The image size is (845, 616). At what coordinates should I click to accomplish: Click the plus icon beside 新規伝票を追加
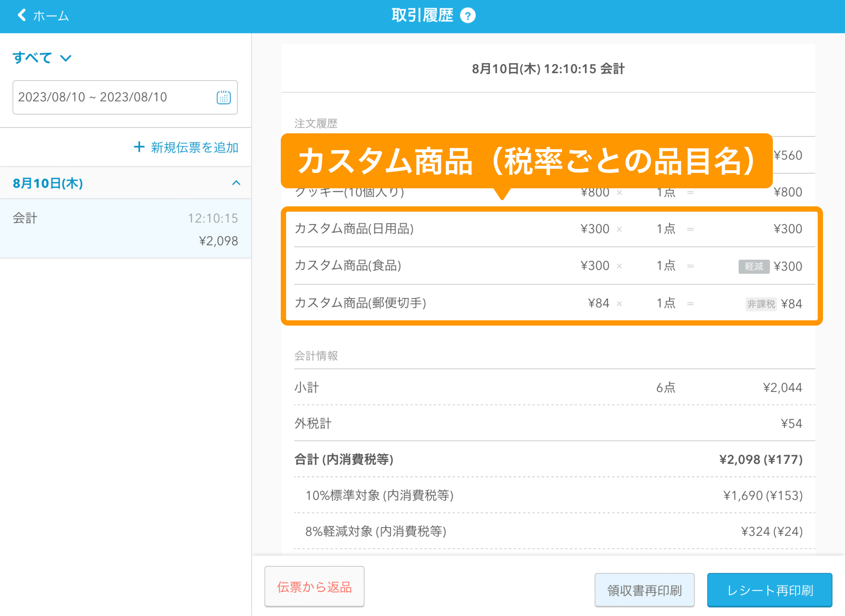tap(138, 147)
